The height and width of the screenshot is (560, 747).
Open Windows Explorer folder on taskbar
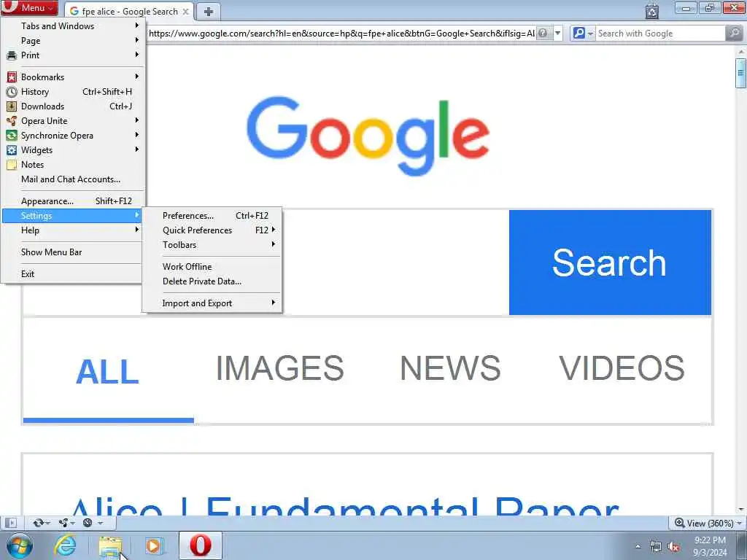coord(110,545)
